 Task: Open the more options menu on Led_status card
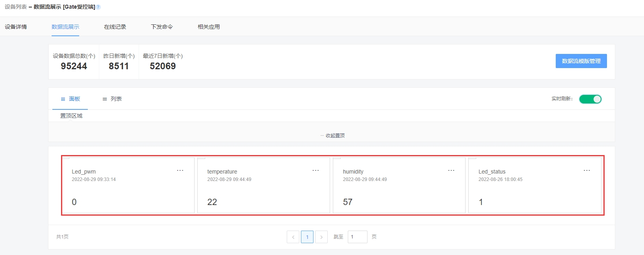(586, 170)
